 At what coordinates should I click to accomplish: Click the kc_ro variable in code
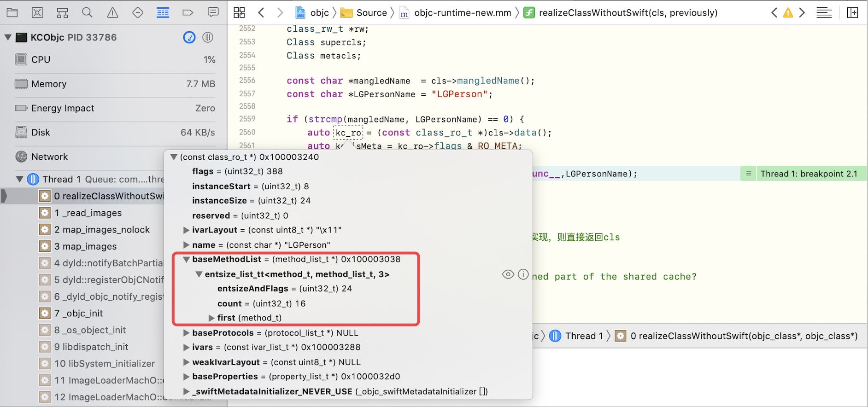pos(349,133)
